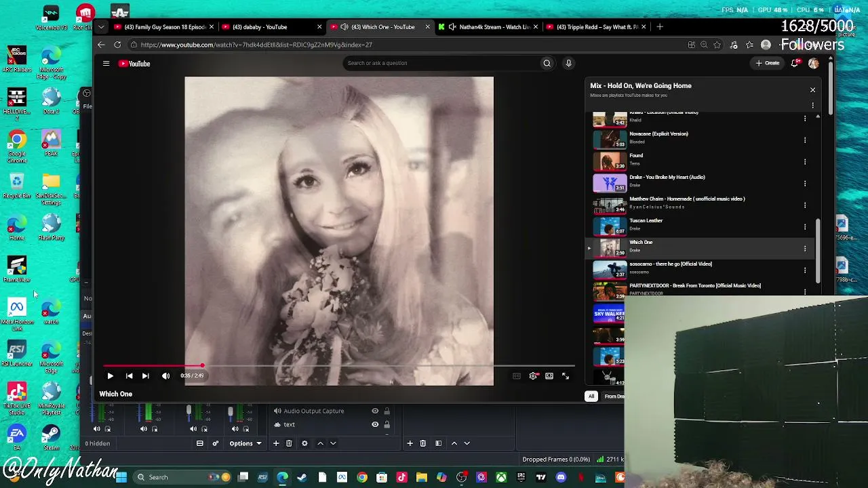The height and width of the screenshot is (488, 868).
Task: Click the YouTube search magnifier button
Action: [547, 63]
